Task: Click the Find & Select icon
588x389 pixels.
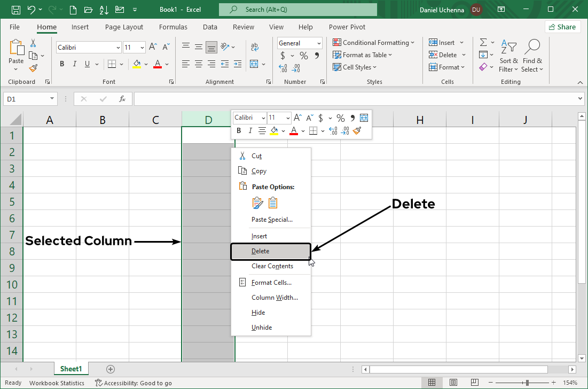Action: point(532,55)
